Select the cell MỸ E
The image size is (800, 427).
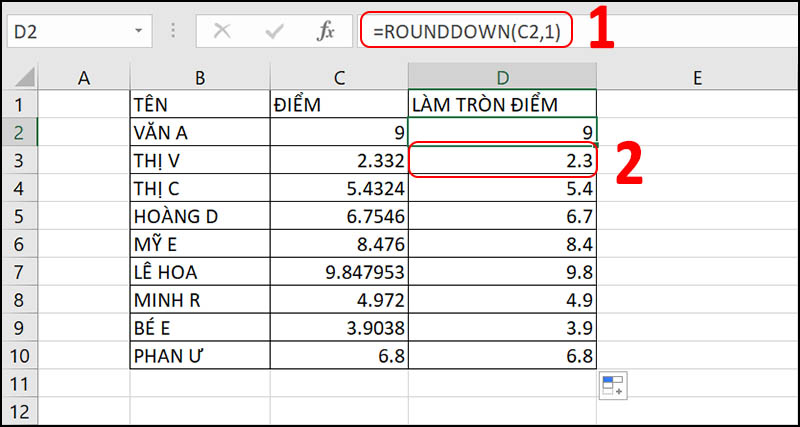[200, 244]
